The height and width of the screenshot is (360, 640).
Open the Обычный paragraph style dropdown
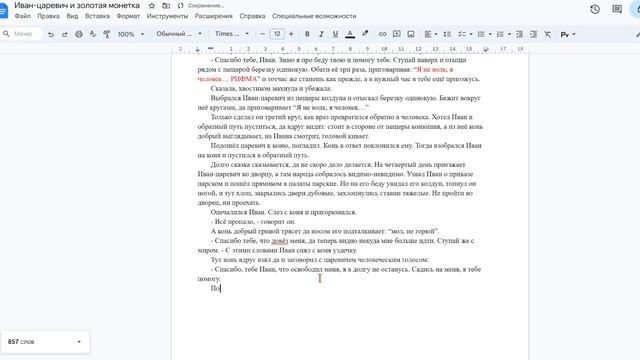(179, 34)
